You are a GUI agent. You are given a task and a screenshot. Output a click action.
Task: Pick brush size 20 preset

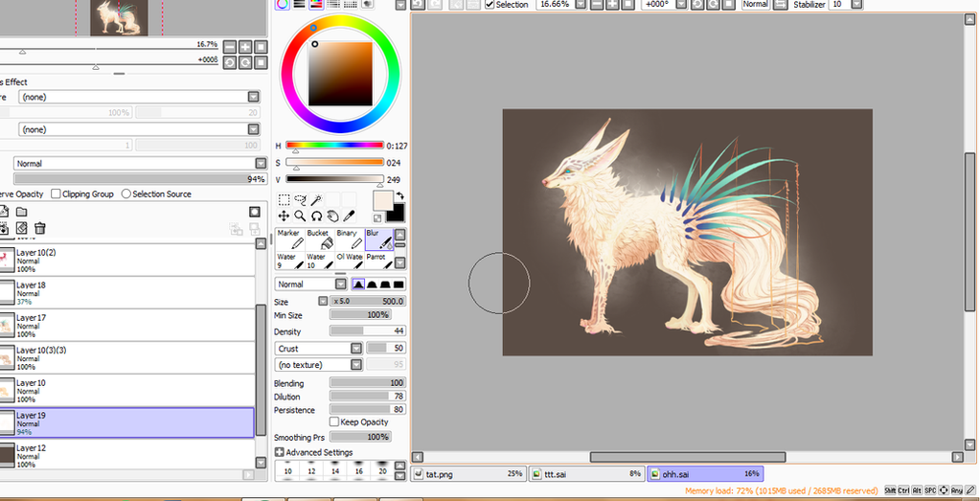[382, 471]
